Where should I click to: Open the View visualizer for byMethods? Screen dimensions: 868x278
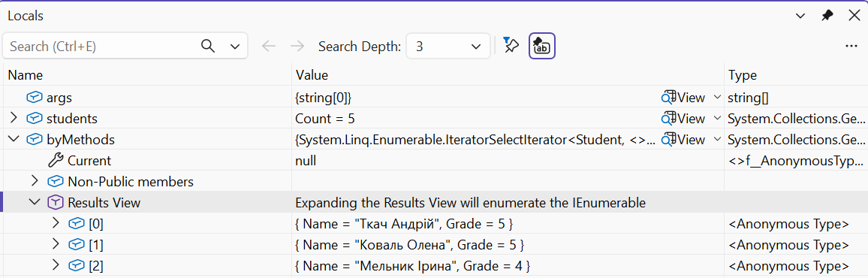point(683,140)
